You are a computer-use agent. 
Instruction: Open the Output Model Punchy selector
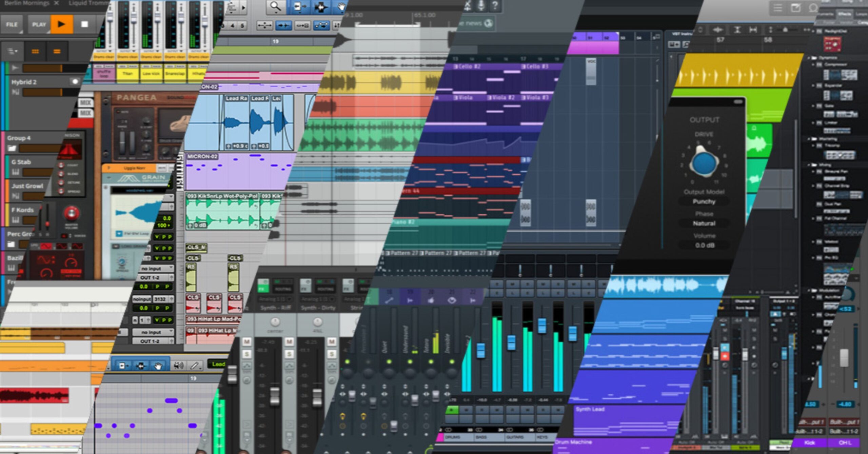704,202
